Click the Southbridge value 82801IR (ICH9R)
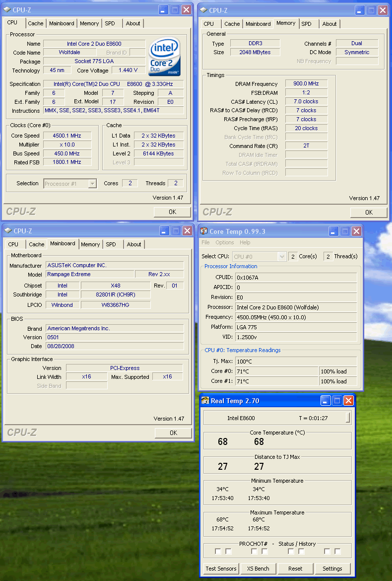The image size is (392, 581). pos(116,294)
